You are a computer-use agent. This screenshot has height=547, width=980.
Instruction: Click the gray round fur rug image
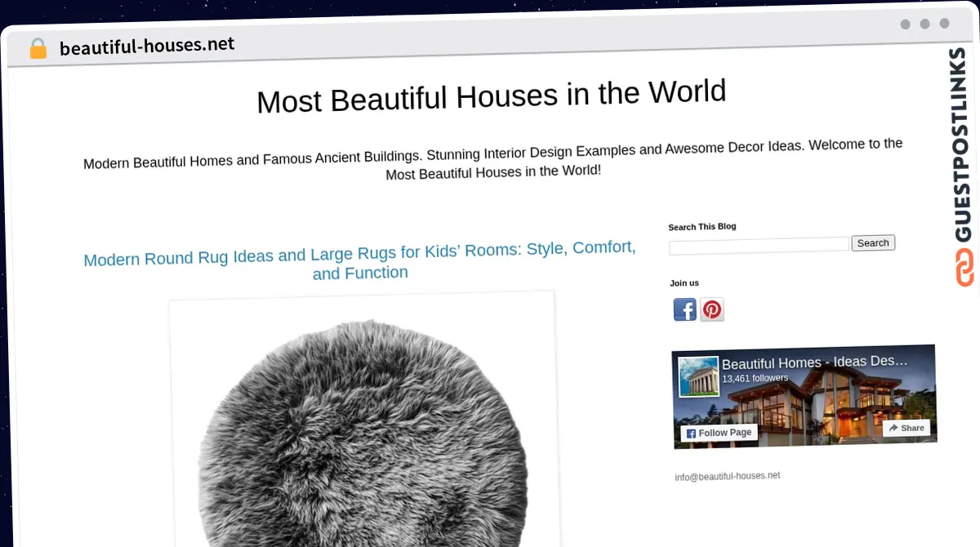(x=362, y=433)
